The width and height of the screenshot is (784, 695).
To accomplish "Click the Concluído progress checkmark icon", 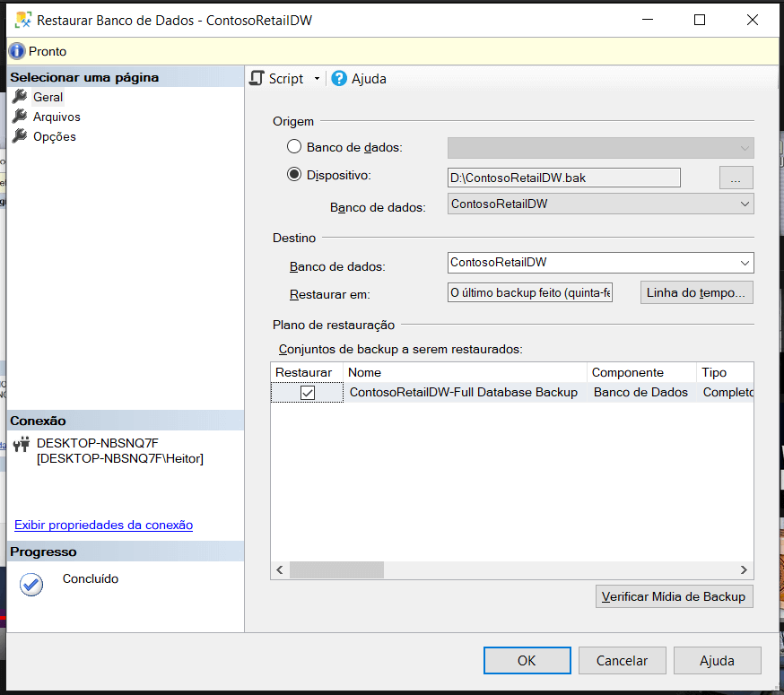I will click(x=31, y=585).
